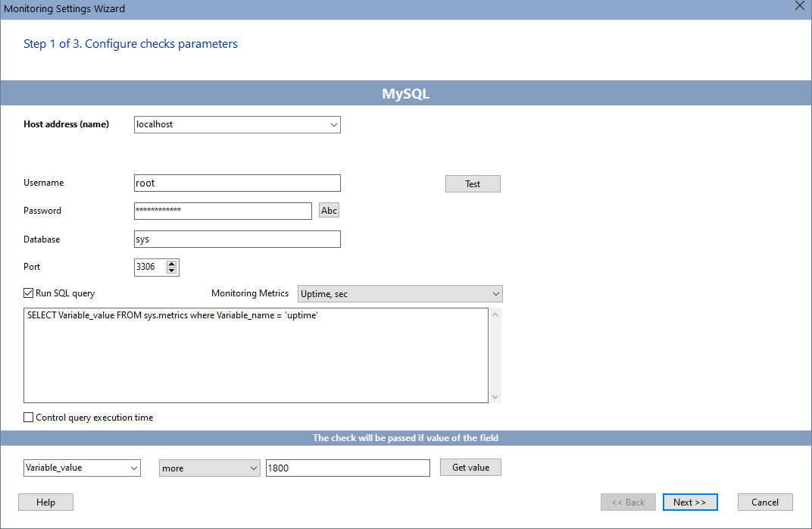Increase the Port number with up arrow
Screen dimensions: 812x529
[171, 264]
